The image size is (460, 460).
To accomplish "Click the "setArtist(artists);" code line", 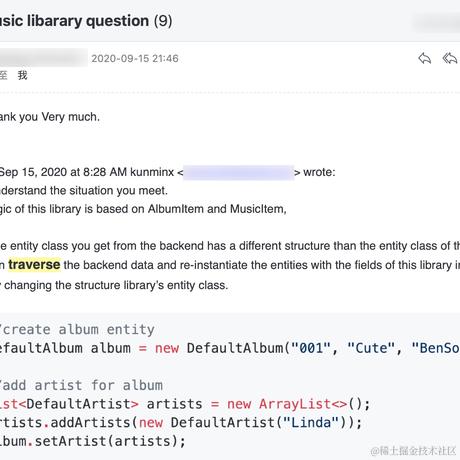I will click(93, 441).
